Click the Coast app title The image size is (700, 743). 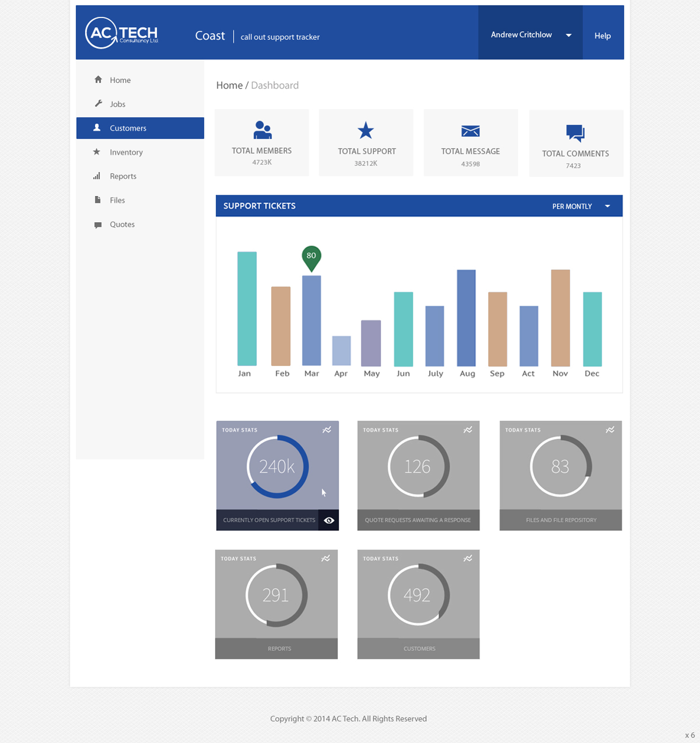(210, 36)
